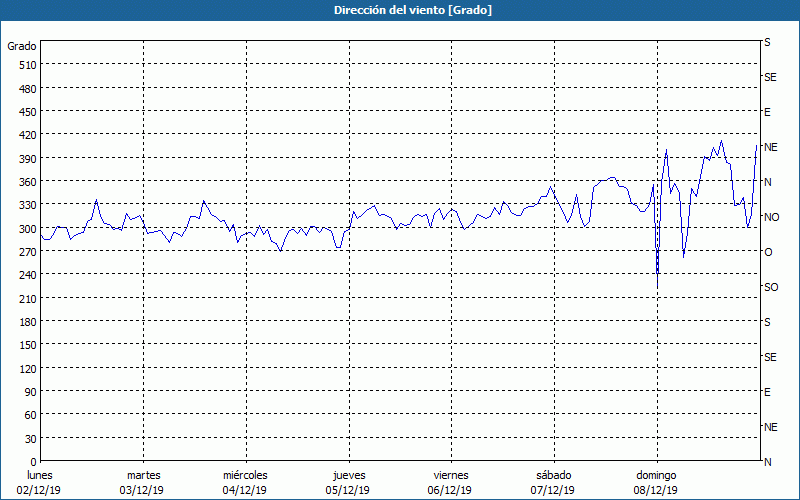Image resolution: width=800 pixels, height=500 pixels.
Task: Pick the 420 label on the degree axis
Action: [28, 135]
